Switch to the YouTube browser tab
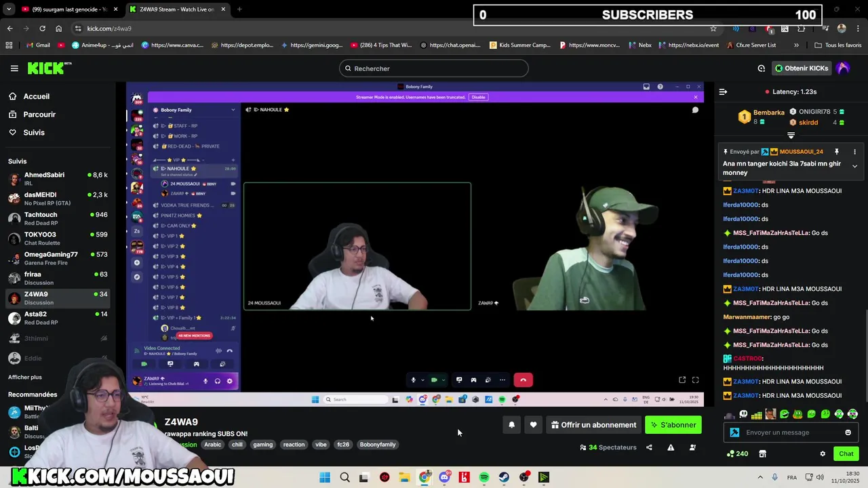 point(64,9)
